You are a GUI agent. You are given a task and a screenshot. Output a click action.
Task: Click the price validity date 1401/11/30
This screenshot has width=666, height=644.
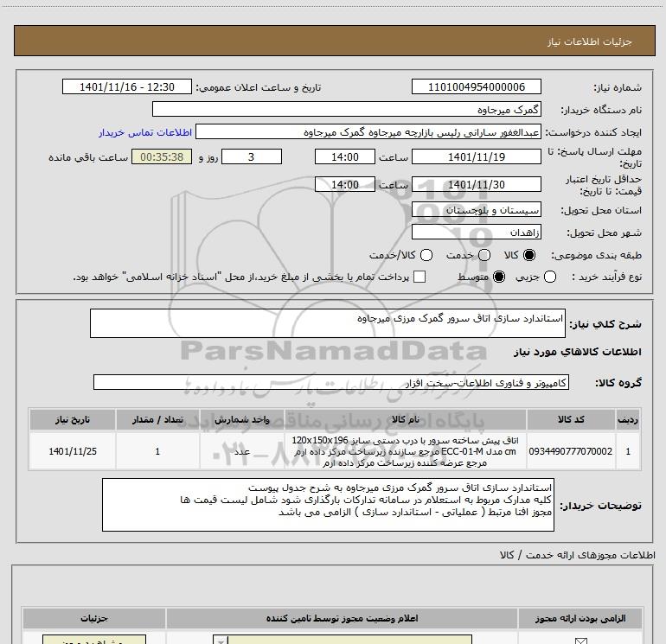(x=476, y=185)
